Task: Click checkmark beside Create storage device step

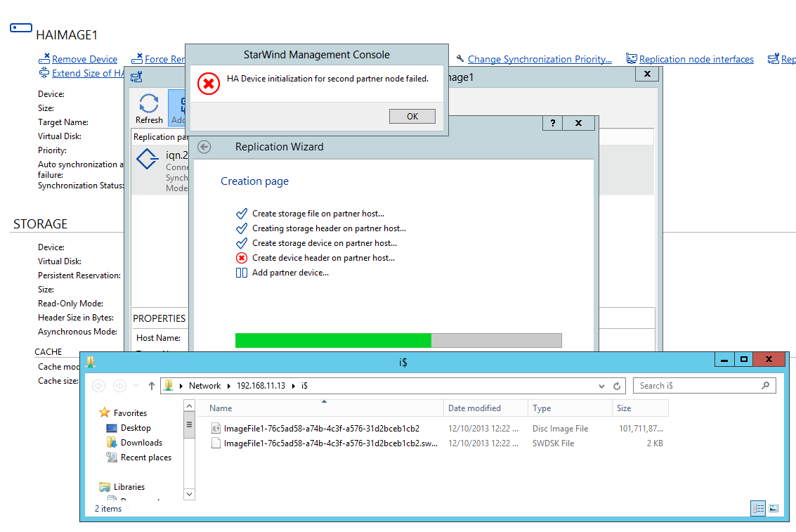Action: 242,243
